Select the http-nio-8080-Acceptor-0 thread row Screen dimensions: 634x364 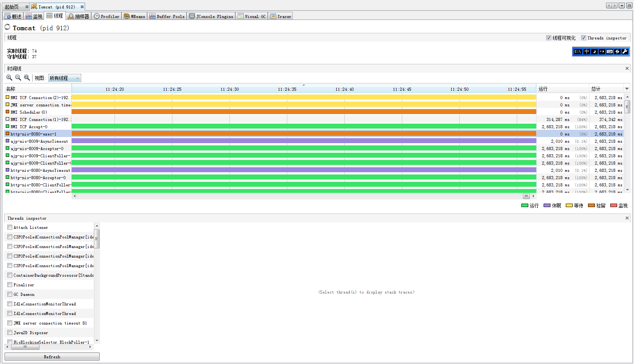314,178
